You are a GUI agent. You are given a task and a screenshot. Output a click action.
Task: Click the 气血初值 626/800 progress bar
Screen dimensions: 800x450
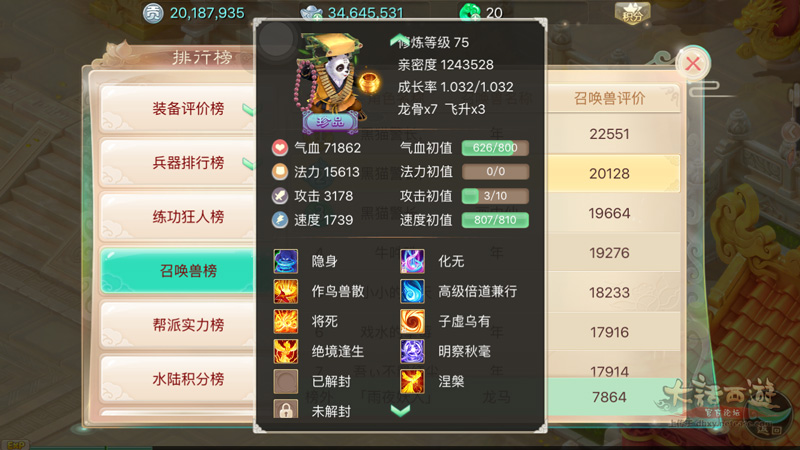coord(495,148)
